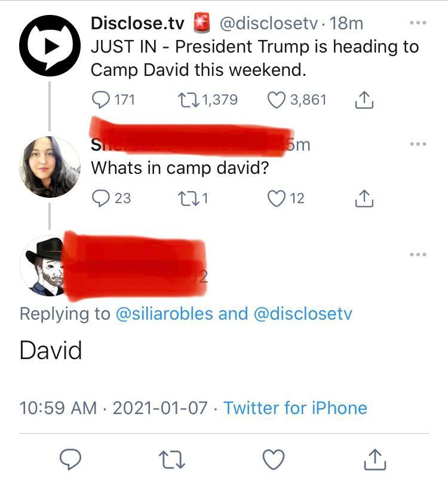Click the retweet icon in the bottom bar
Screen dimensions: 448x481
[x=173, y=459]
